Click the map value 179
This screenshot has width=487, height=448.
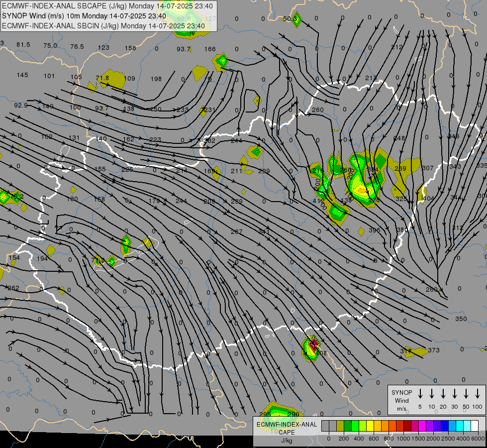[154, 201]
